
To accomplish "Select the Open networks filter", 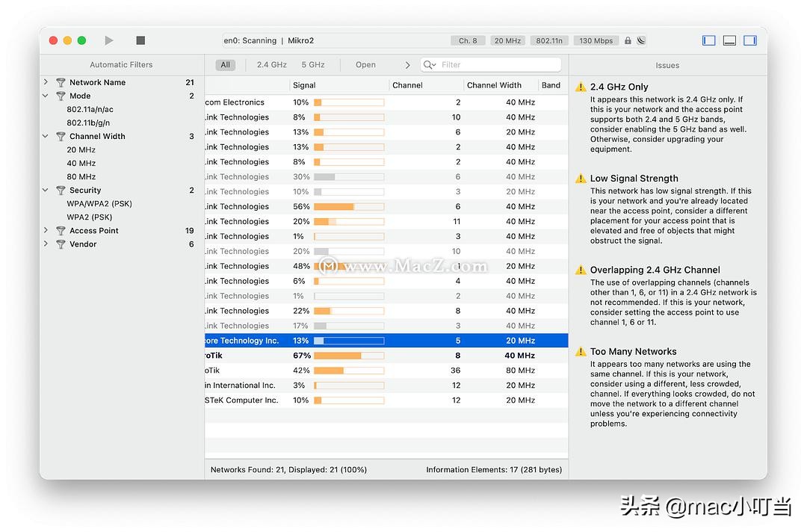I will (365, 65).
